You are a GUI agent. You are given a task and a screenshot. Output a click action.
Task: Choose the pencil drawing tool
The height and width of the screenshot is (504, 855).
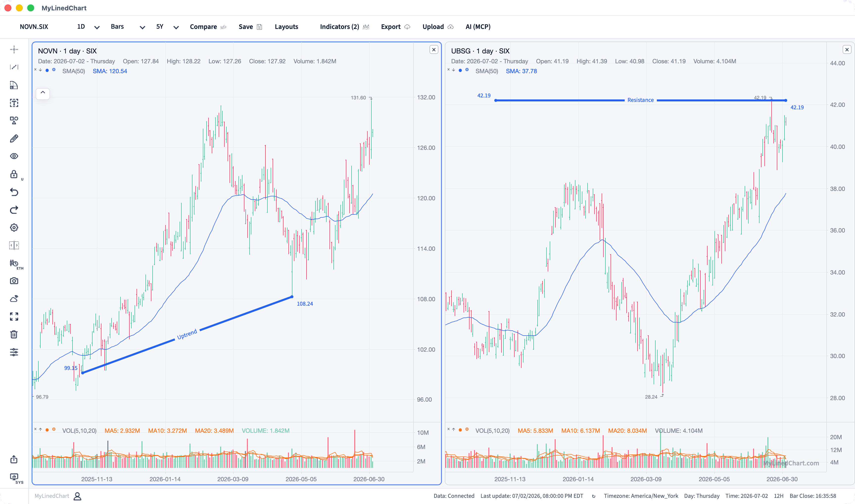(x=14, y=138)
